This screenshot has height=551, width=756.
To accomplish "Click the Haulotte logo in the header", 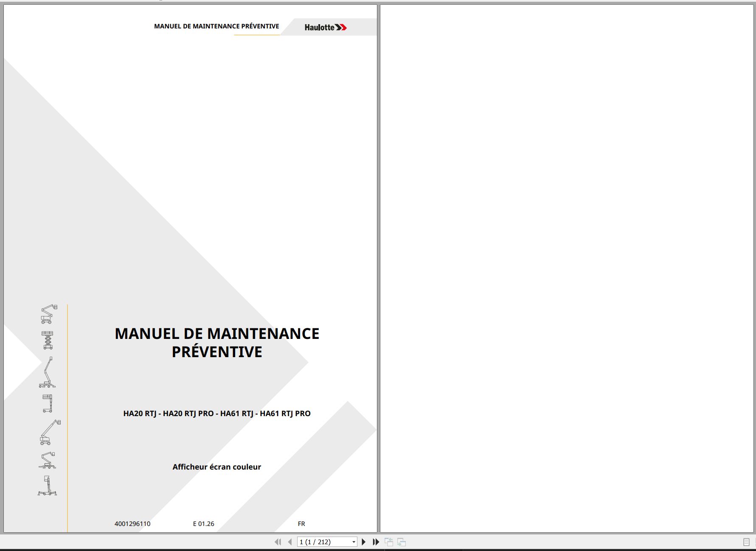I will point(326,28).
